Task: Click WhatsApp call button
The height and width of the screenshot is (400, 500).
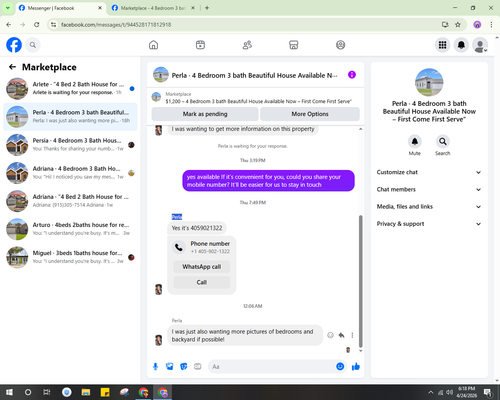Action: (202, 267)
